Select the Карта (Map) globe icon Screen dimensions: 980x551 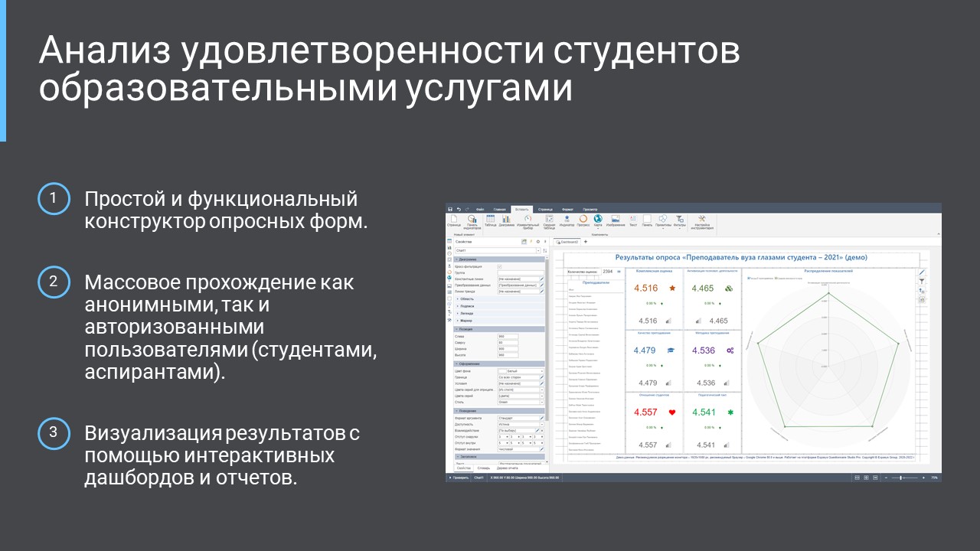click(x=599, y=220)
